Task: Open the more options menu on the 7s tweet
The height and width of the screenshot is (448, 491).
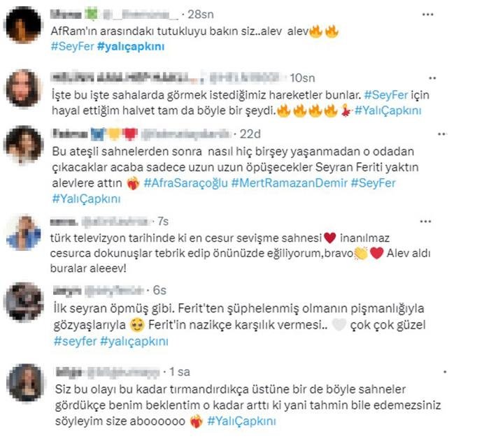Action: pyautogui.click(x=425, y=222)
